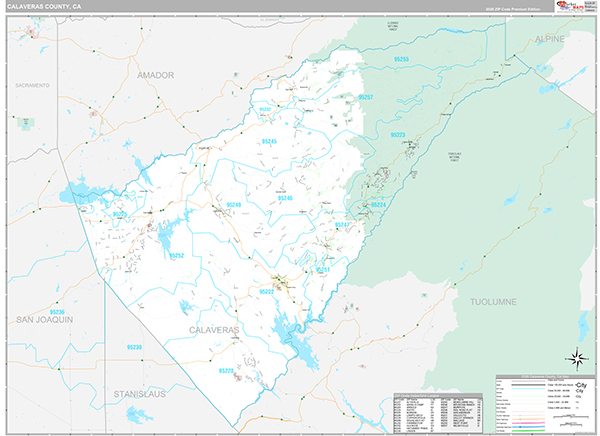Screen dimensions: 600x436
Task: Click ZIP code 95222 label
Action: point(266,291)
